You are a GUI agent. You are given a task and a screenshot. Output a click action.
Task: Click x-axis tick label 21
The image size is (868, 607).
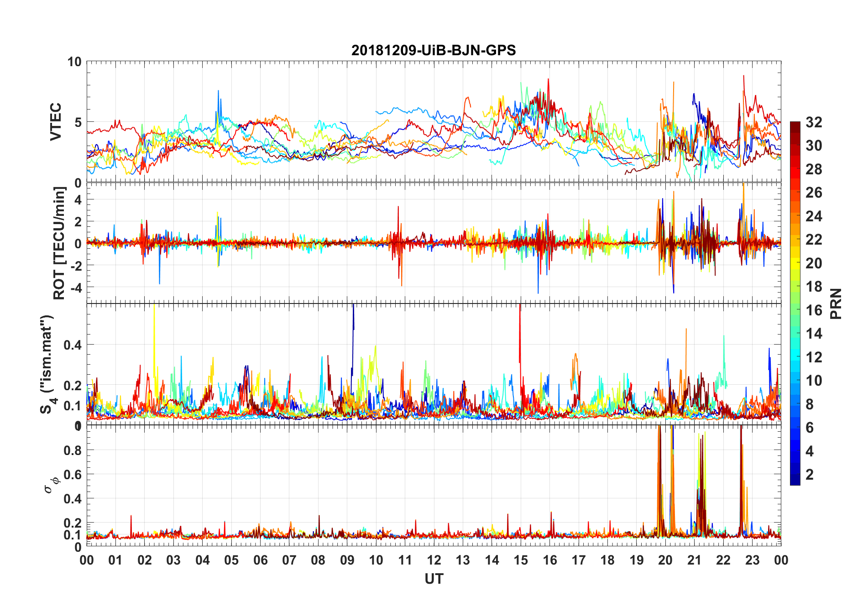[x=694, y=560]
